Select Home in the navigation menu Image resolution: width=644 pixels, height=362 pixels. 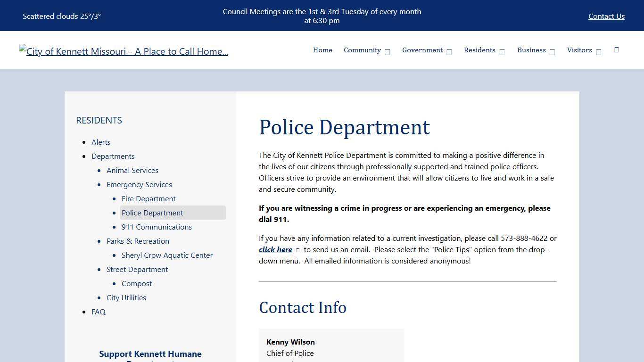point(322,50)
